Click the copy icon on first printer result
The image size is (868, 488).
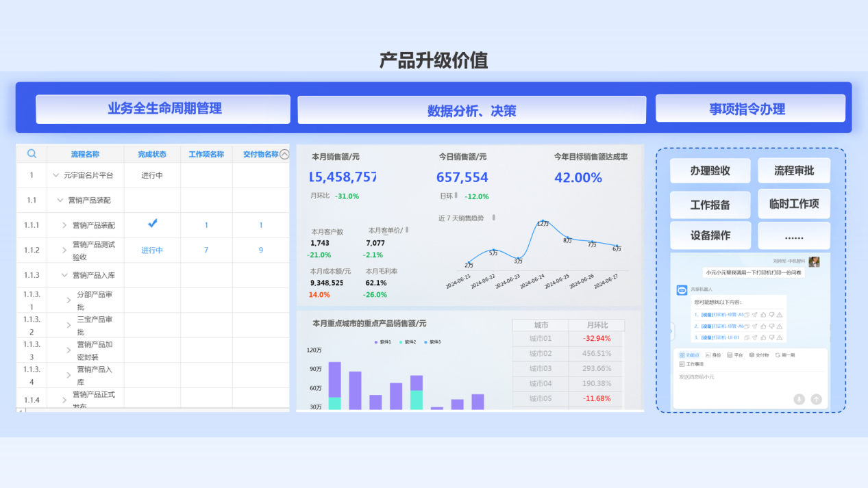click(746, 315)
